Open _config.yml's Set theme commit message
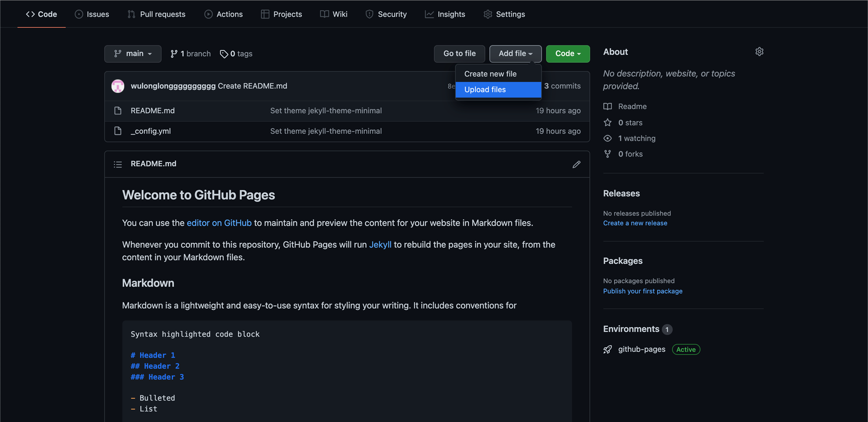This screenshot has width=868, height=422. [x=326, y=131]
